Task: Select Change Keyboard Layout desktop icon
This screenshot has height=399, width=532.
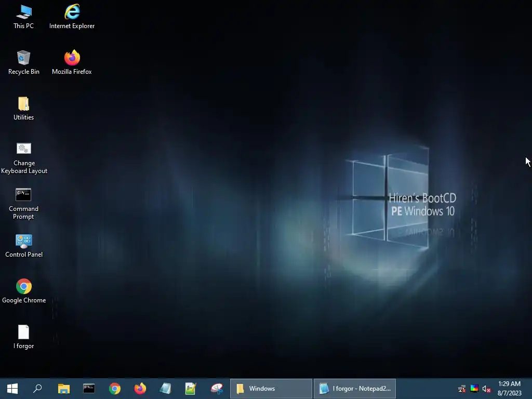Action: pyautogui.click(x=24, y=158)
